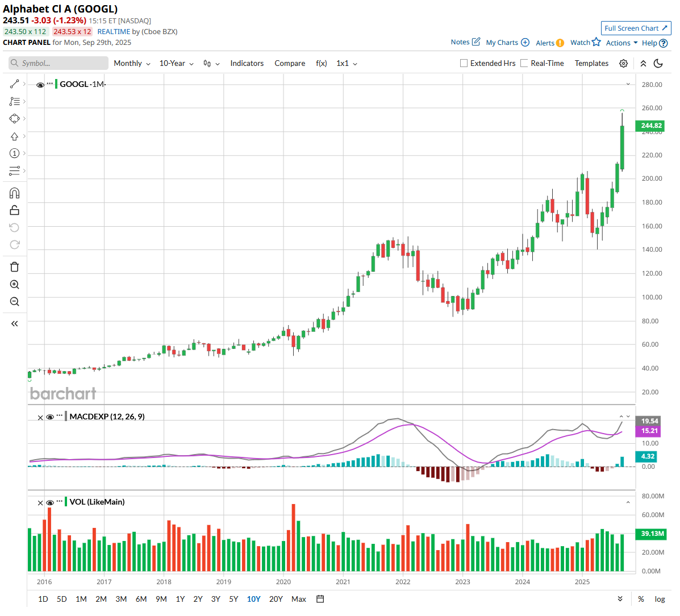The image size is (680, 616).
Task: Enable Extended Hrs checkbox
Action: (x=464, y=63)
